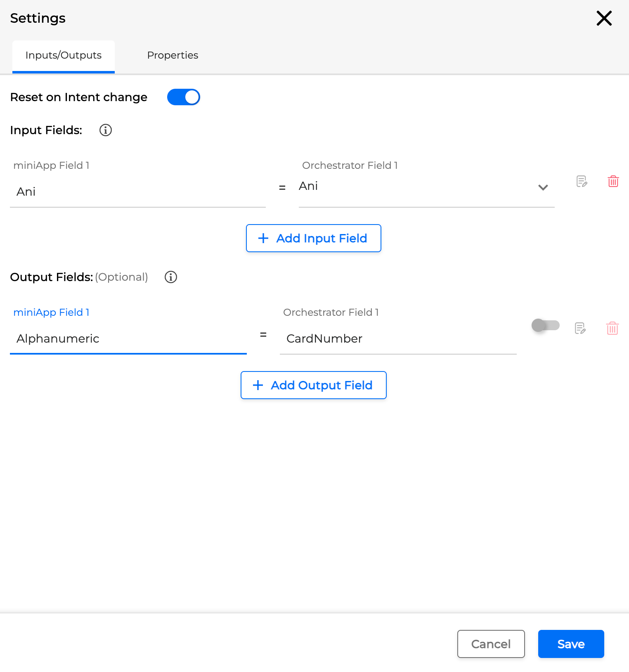Expand the Orchestrator Field 1 chevron arrow

[x=543, y=187]
